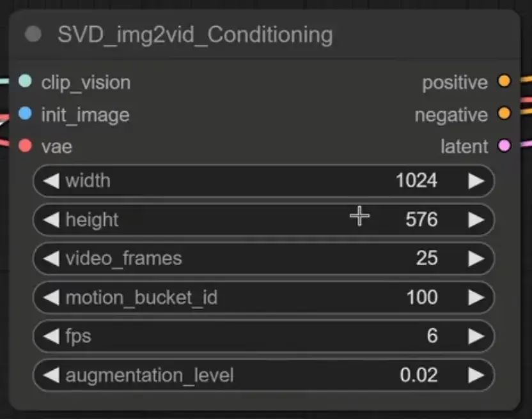Click the augmentation_level value 0.02
532x419 pixels.
click(x=419, y=375)
